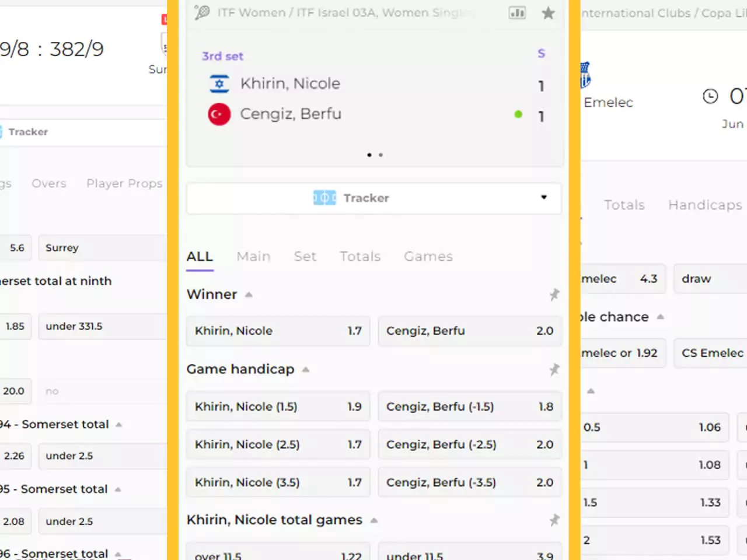Click the second carousel dot under the score
The image size is (747, 560).
(381, 155)
